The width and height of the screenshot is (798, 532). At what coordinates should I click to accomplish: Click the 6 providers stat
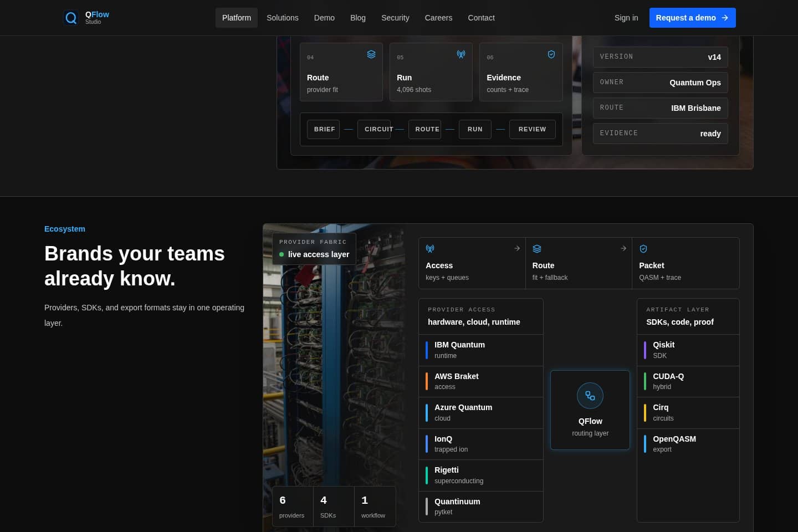pos(293,507)
